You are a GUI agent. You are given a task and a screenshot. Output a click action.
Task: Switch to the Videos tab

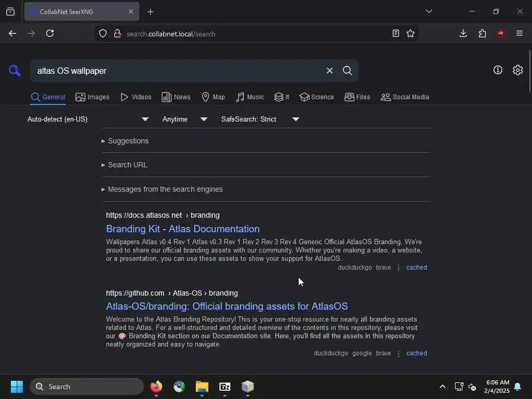136,97
